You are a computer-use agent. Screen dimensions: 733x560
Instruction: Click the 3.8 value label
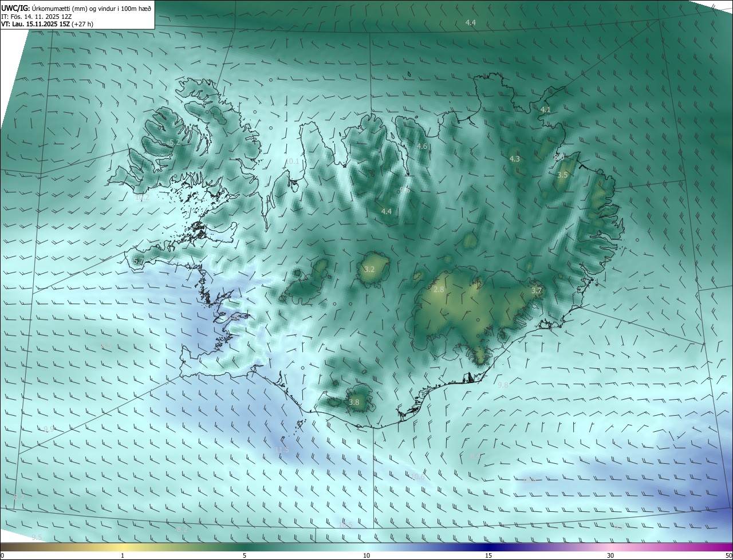tap(354, 403)
